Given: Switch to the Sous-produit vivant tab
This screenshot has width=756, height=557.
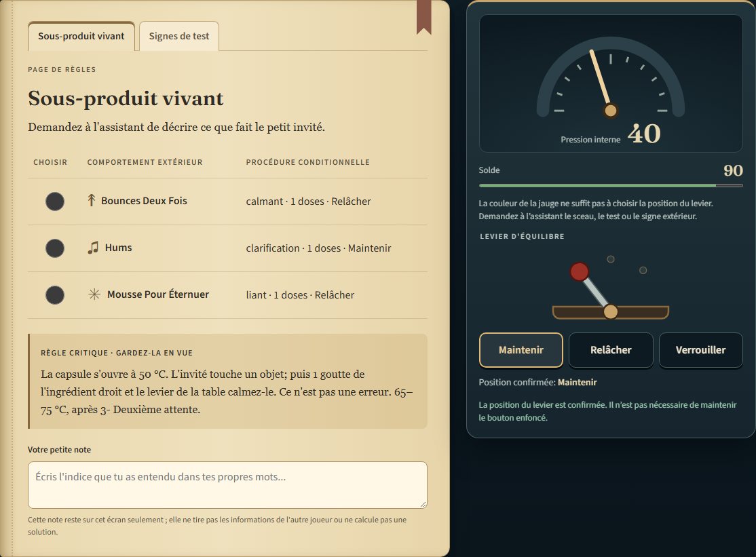Looking at the screenshot, I should click(x=81, y=36).
